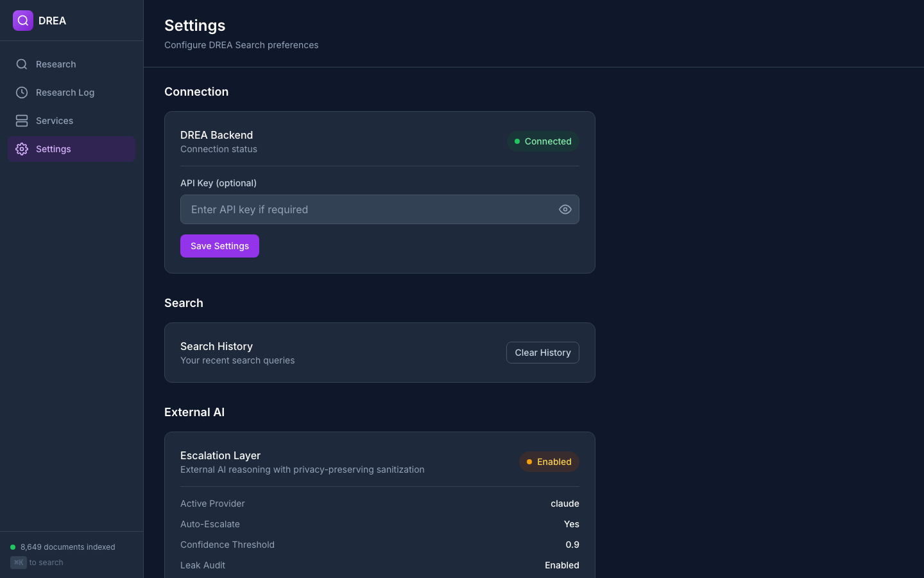Click the Active Provider claude value
Viewport: 924px width, 578px height.
[565, 504]
